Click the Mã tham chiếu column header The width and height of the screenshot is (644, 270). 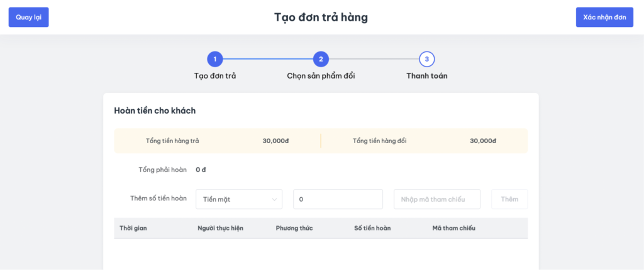pos(453,228)
